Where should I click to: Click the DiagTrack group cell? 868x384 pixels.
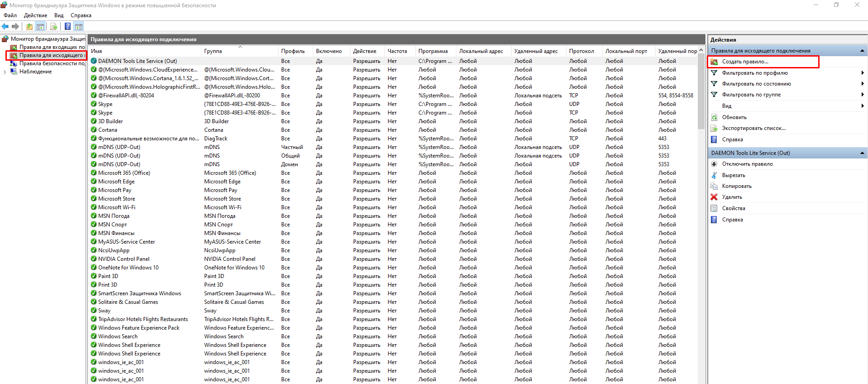click(216, 139)
